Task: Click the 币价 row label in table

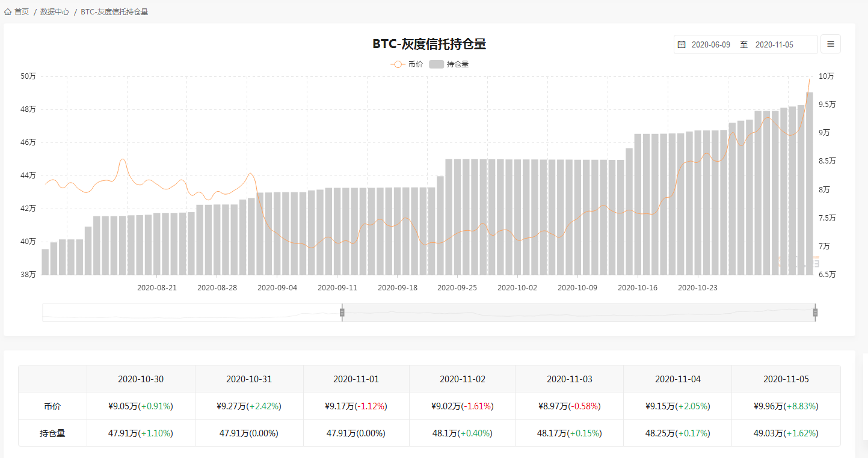Action: coord(52,406)
